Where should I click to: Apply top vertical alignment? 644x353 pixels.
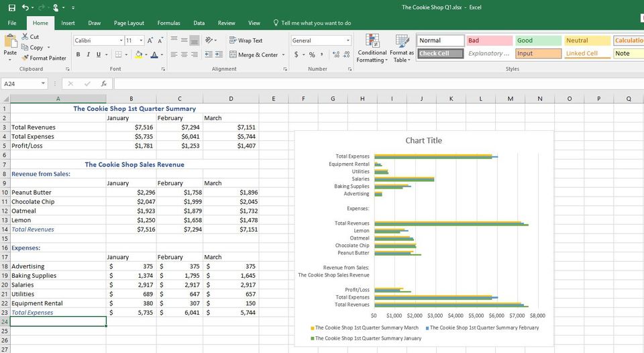(x=174, y=40)
